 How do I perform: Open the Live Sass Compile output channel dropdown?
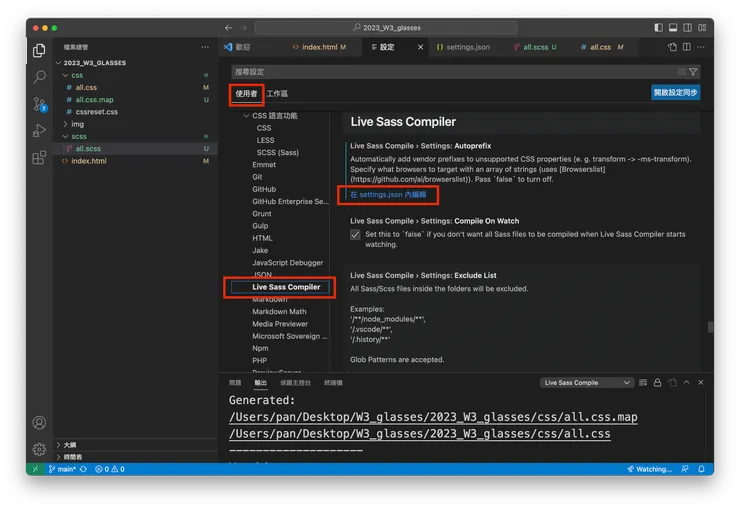click(x=586, y=382)
